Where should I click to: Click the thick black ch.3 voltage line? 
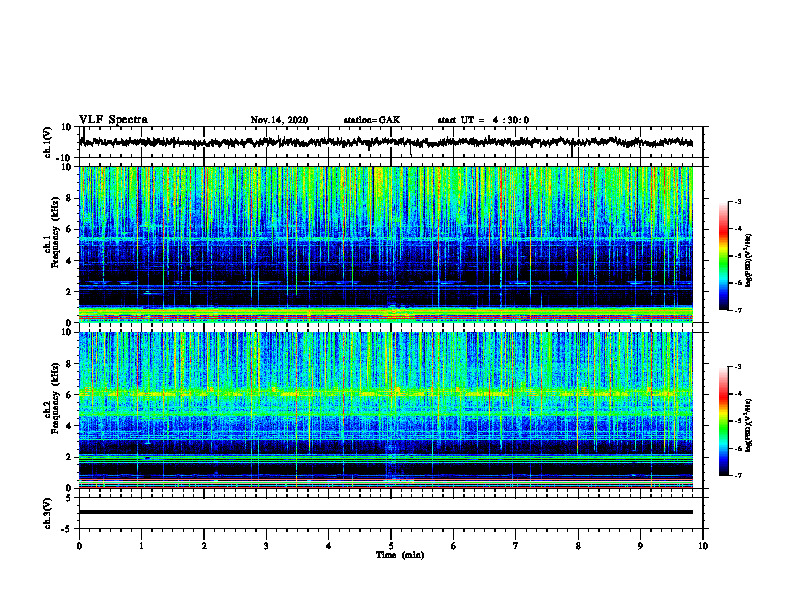[385, 512]
